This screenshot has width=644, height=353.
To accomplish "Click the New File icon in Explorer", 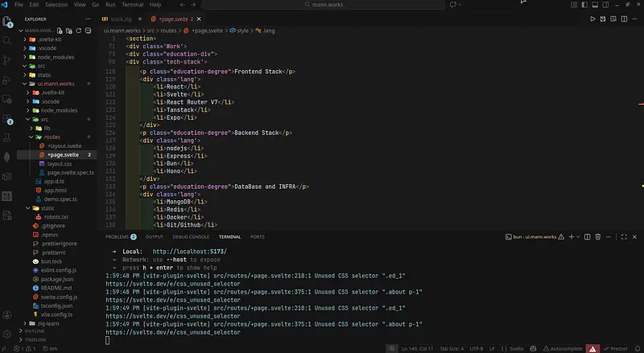I will click(x=58, y=30).
